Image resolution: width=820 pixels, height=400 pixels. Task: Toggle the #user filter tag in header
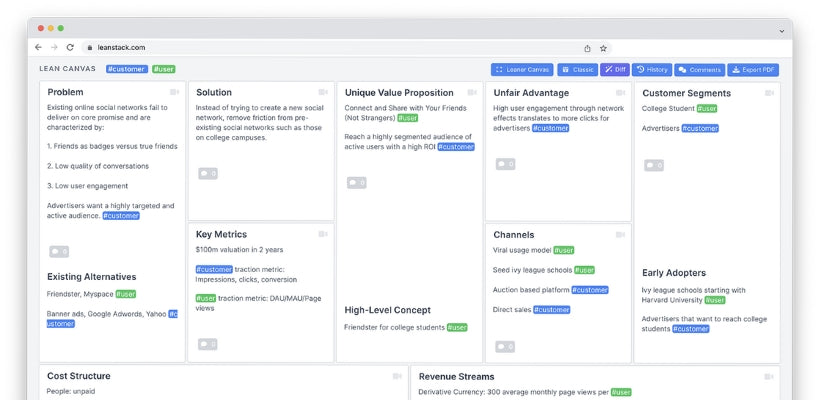tap(163, 69)
